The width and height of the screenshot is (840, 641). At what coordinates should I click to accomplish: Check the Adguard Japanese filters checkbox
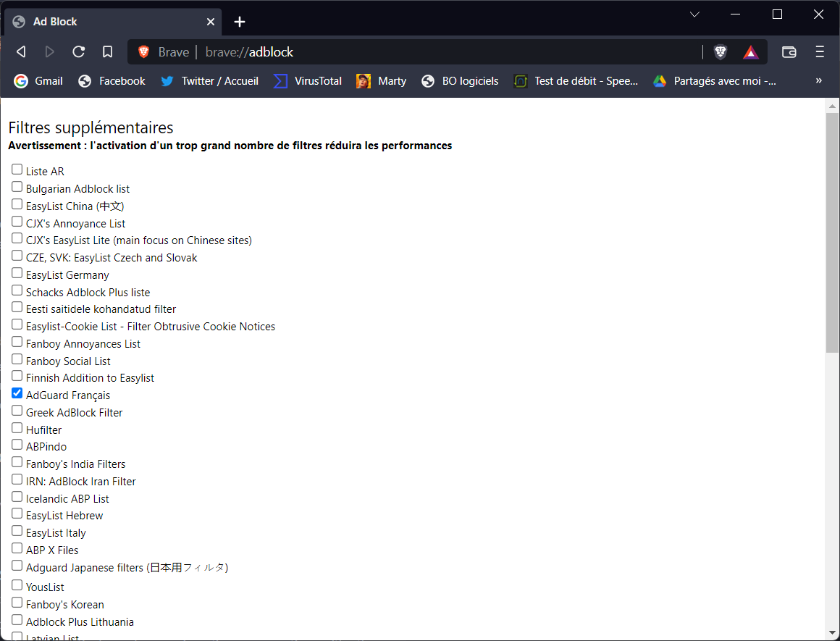click(17, 566)
